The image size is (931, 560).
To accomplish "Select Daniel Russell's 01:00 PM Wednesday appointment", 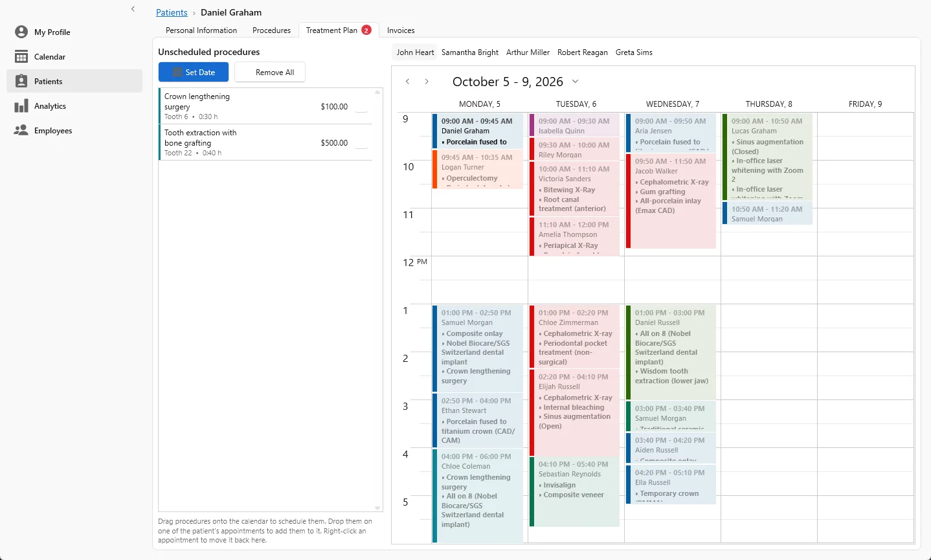I will 671,352.
